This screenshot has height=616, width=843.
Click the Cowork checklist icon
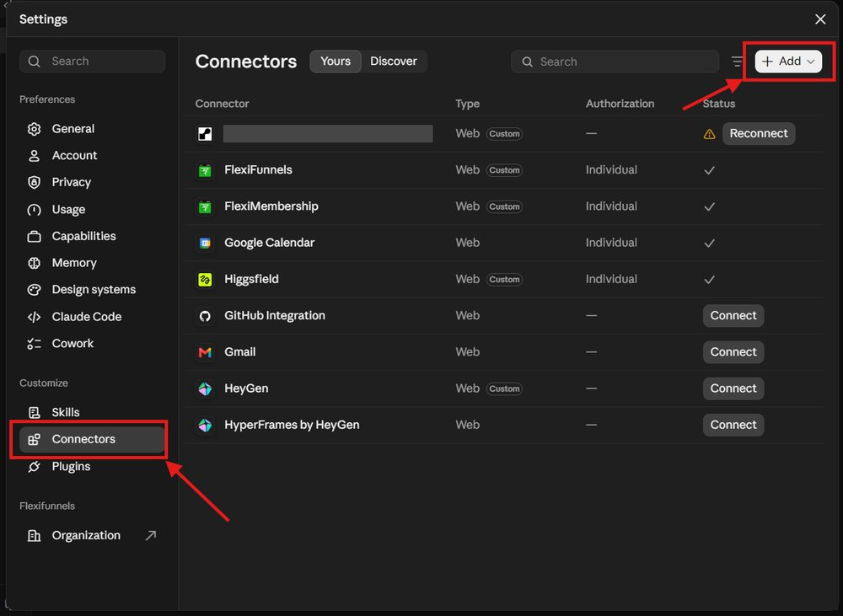pos(34,344)
